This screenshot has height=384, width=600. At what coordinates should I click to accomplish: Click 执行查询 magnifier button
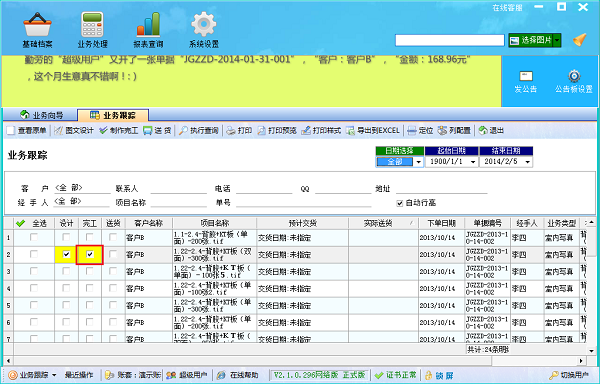coord(199,130)
